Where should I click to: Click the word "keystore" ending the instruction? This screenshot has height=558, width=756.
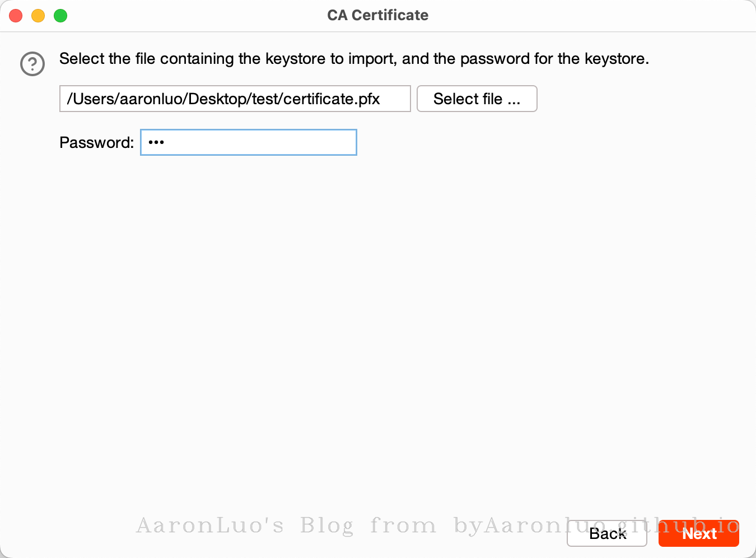pos(615,59)
